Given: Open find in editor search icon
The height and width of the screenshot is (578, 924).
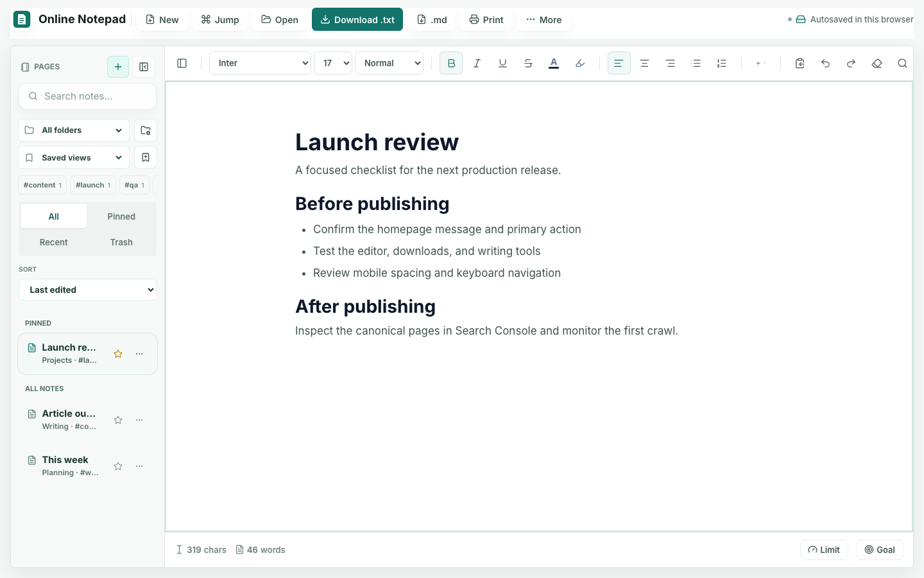Looking at the screenshot, I should 903,63.
